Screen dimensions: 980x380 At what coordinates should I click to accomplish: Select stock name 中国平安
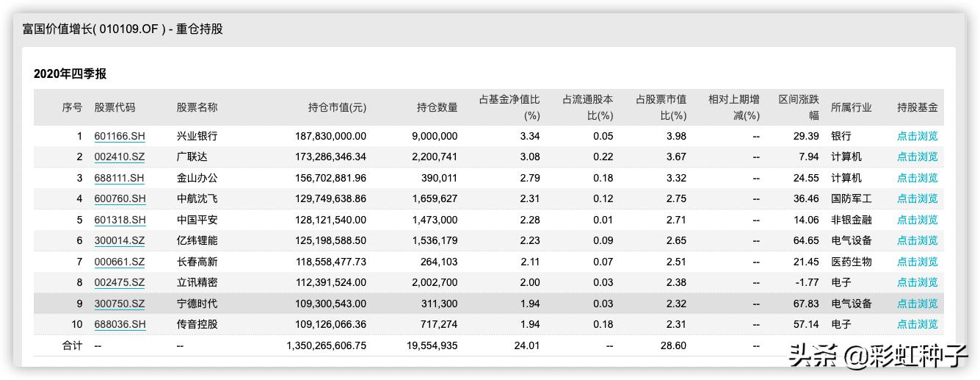tap(197, 220)
